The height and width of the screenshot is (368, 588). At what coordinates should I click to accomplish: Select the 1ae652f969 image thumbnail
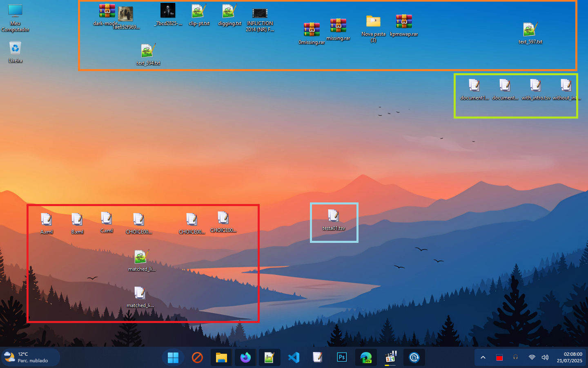(x=126, y=18)
